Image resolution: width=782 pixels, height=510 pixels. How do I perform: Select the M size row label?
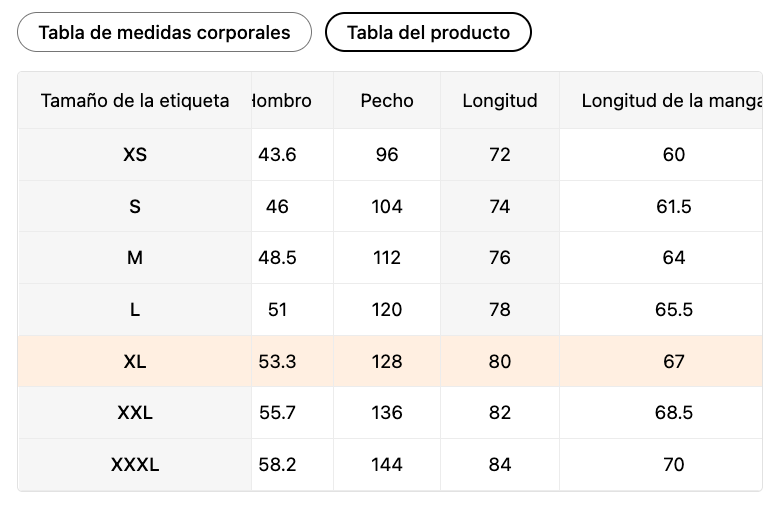(135, 258)
